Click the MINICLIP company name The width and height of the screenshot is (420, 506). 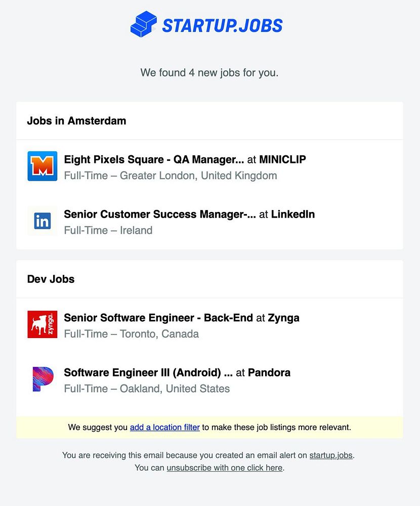point(282,159)
